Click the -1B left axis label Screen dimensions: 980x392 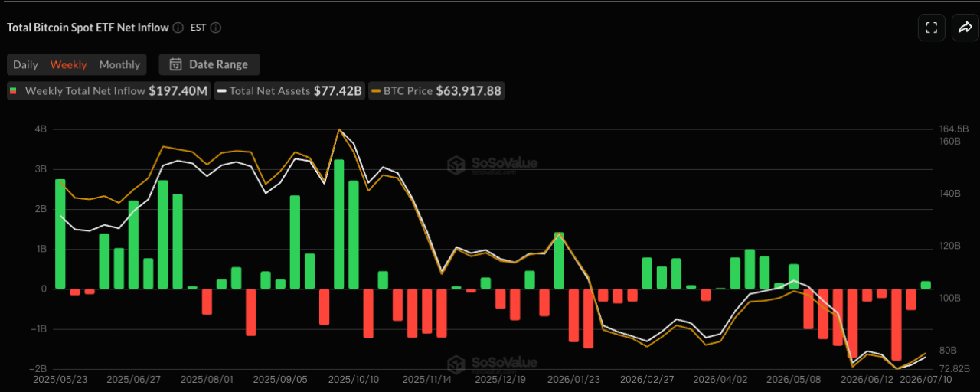(x=39, y=328)
